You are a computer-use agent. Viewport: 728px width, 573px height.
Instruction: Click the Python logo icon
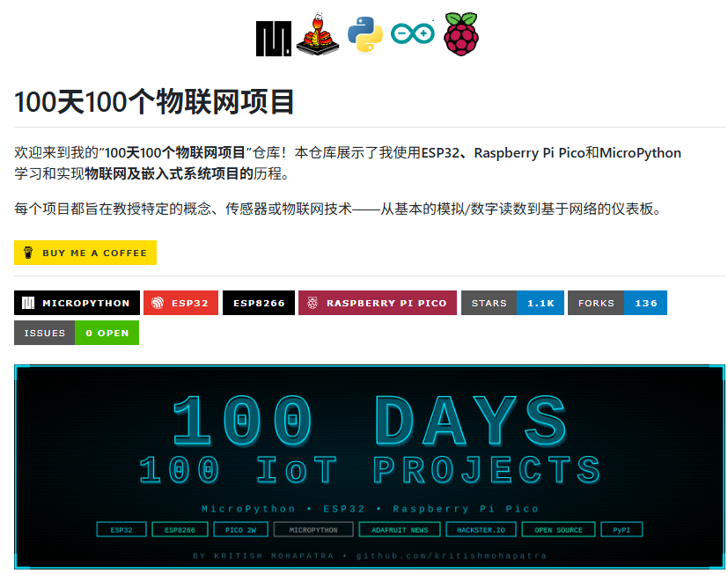pos(365,35)
